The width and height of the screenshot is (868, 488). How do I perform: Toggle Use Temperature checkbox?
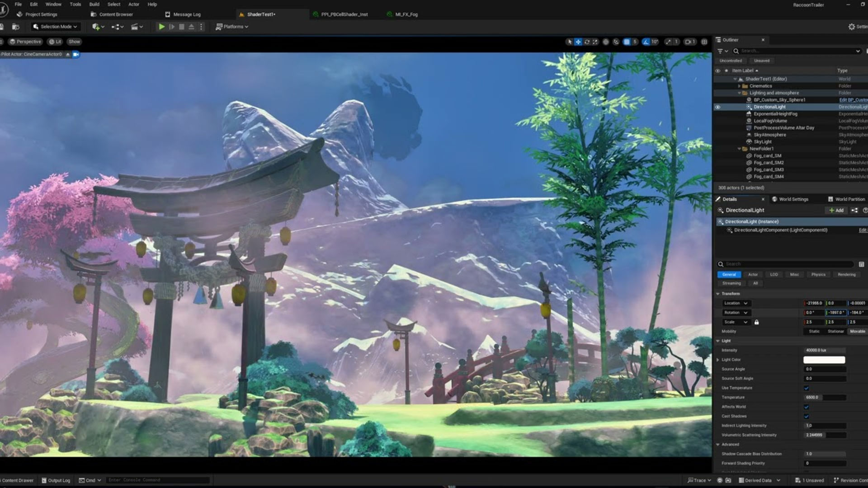pyautogui.click(x=807, y=388)
